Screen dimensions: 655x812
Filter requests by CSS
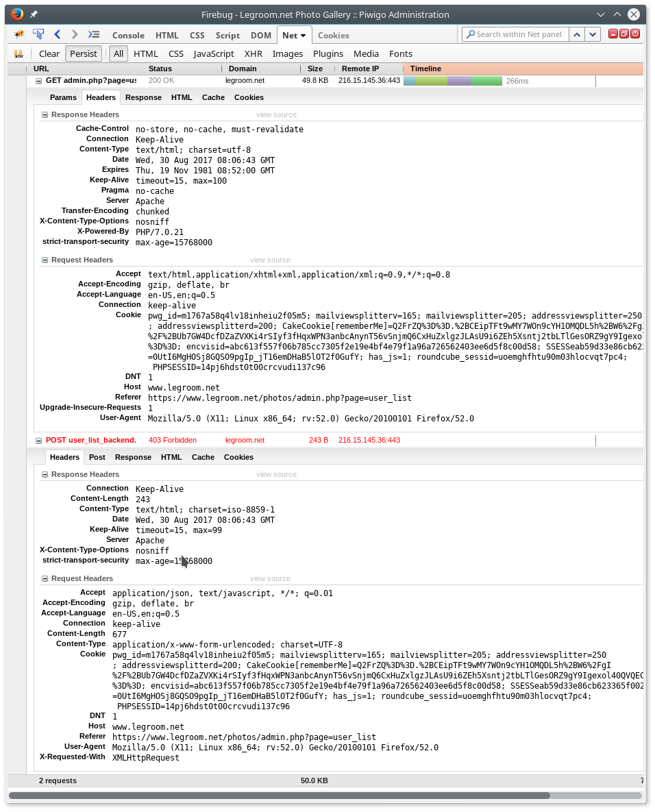pyautogui.click(x=176, y=54)
